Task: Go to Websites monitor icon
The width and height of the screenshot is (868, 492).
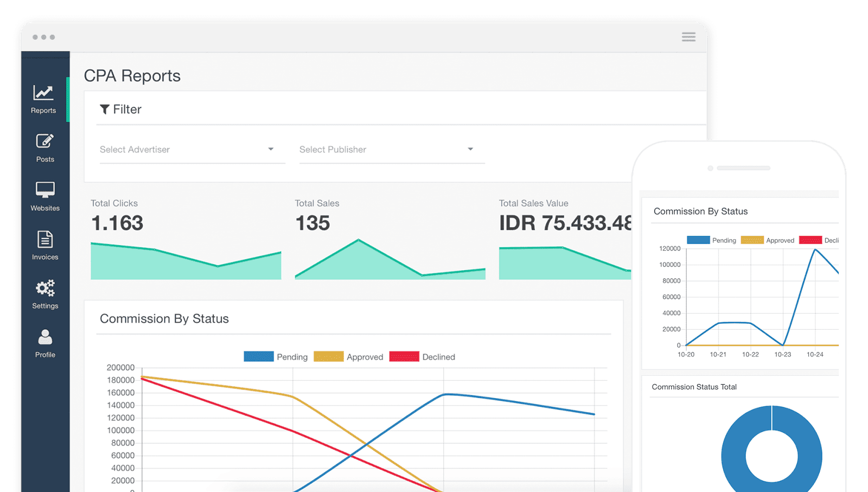Action: (x=45, y=190)
